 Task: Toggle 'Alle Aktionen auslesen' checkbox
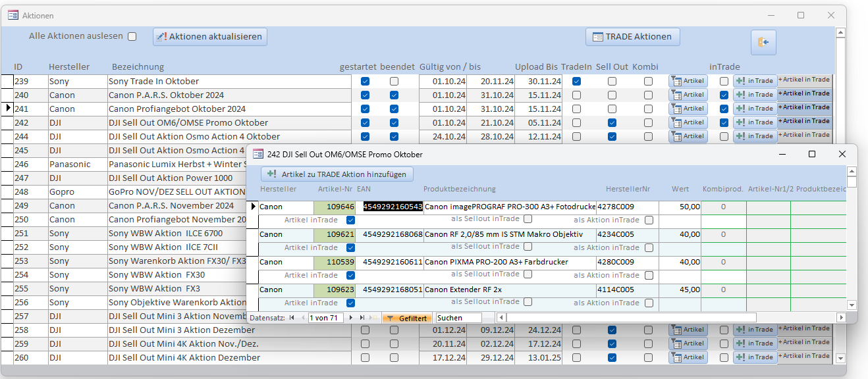coord(132,37)
